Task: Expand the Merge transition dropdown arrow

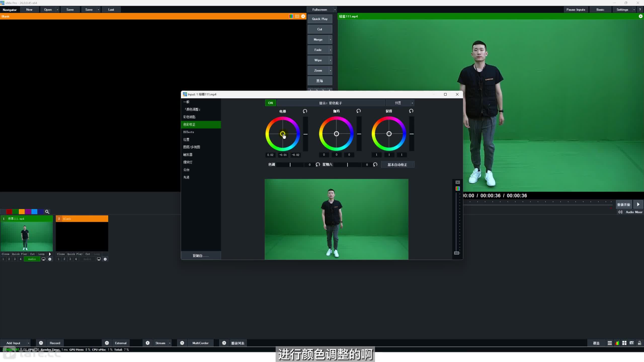Action: pos(330,39)
